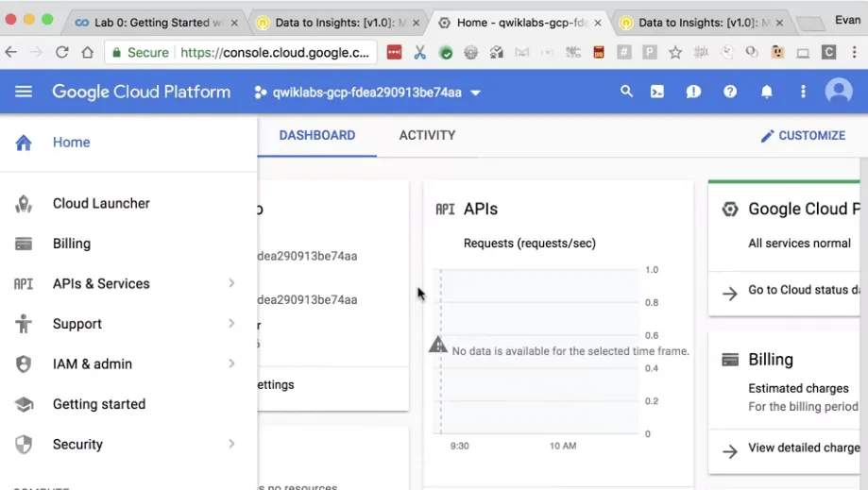Click the Security shield icon
The width and height of the screenshot is (868, 490).
(24, 445)
